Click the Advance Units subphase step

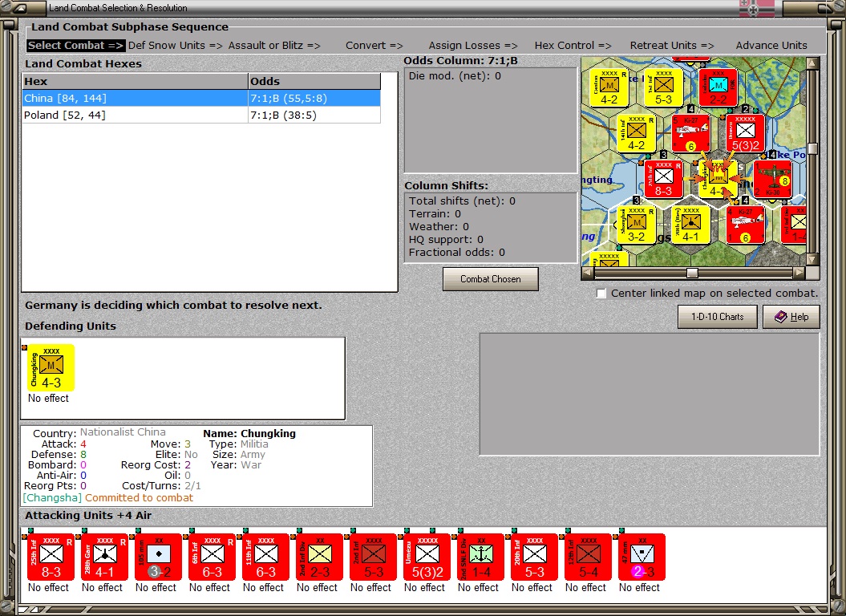click(x=771, y=46)
